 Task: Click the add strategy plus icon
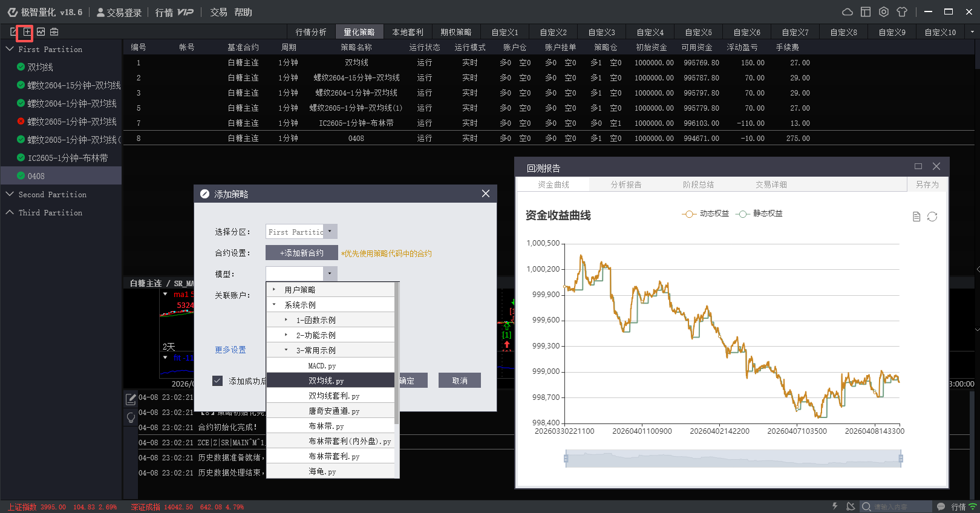(x=27, y=31)
